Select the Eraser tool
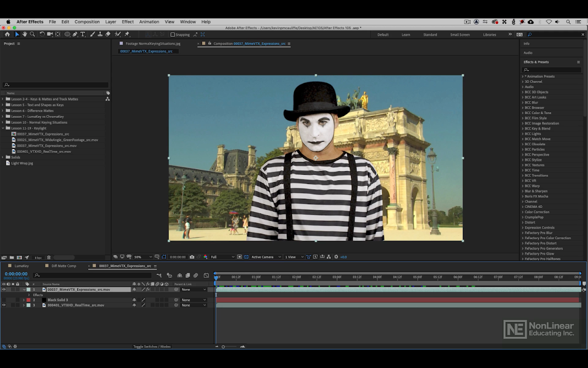This screenshot has height=368, width=588. point(107,34)
